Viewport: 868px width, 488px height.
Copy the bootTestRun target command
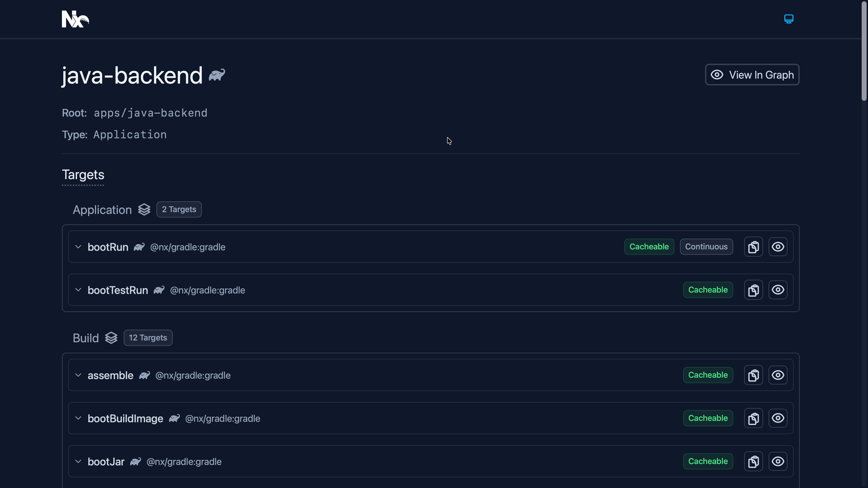click(x=753, y=290)
